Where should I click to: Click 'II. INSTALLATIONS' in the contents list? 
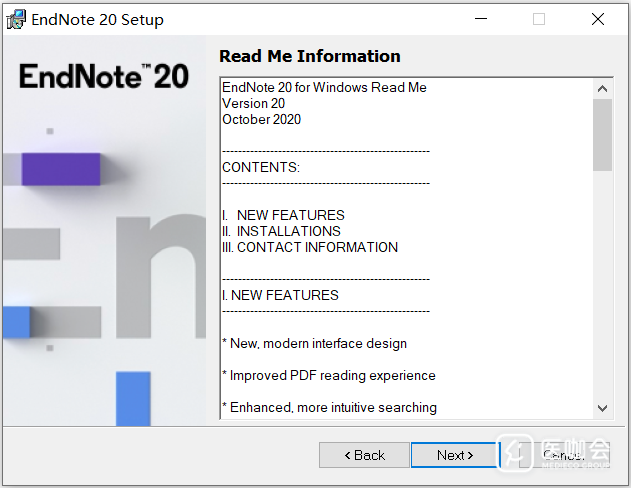(x=281, y=231)
